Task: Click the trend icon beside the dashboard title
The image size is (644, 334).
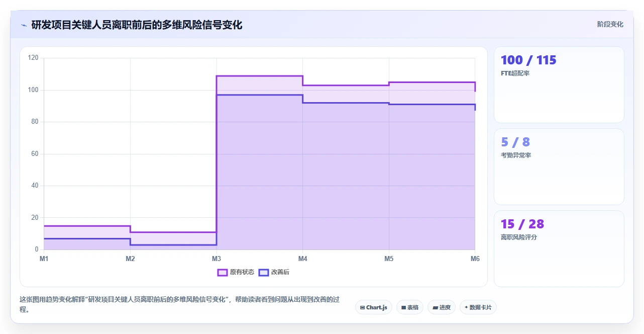Action: coord(24,25)
